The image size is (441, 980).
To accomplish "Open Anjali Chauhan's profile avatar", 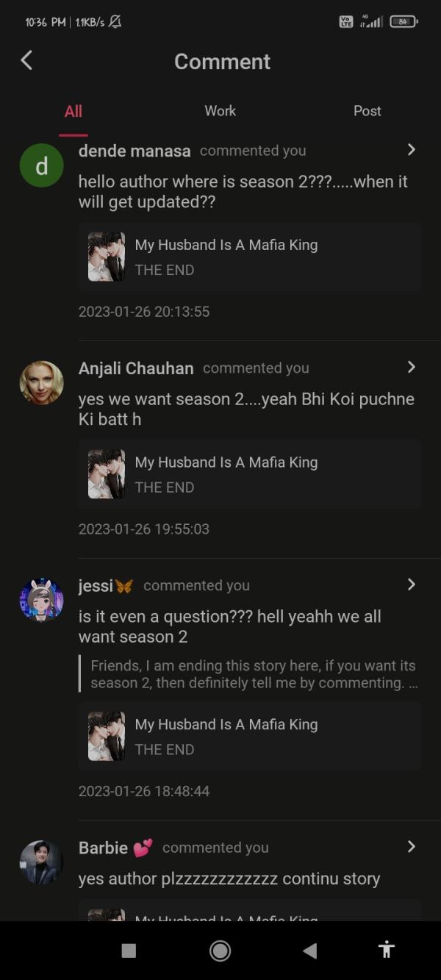I will pos(41,382).
